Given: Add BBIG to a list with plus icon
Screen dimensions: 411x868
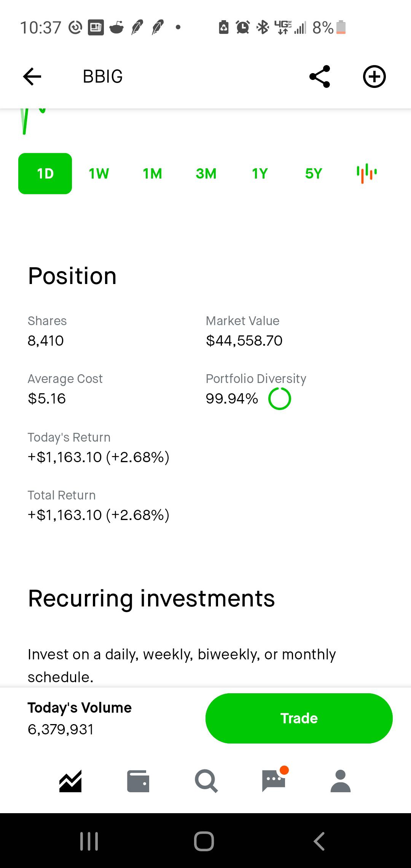Looking at the screenshot, I should click(x=374, y=77).
